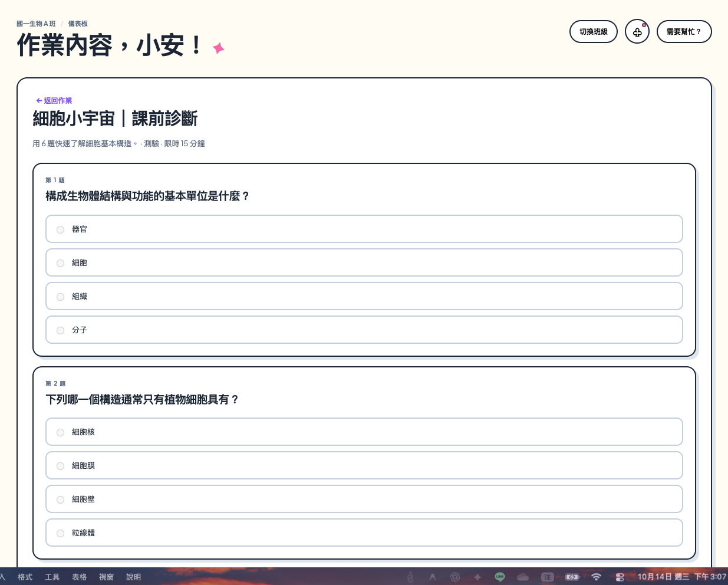
Task: Go back via 返回作業 link
Action: [54, 101]
